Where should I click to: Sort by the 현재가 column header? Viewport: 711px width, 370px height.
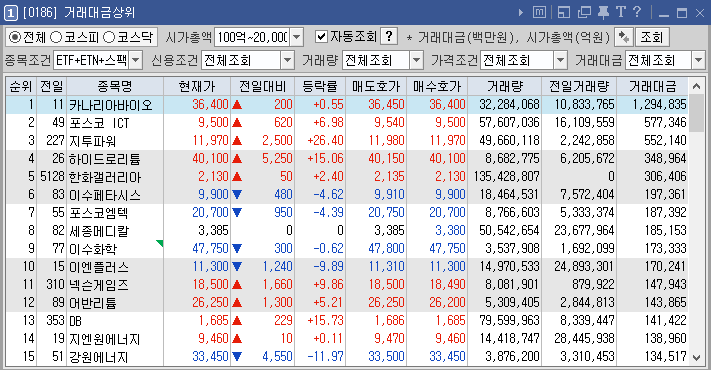coord(197,86)
